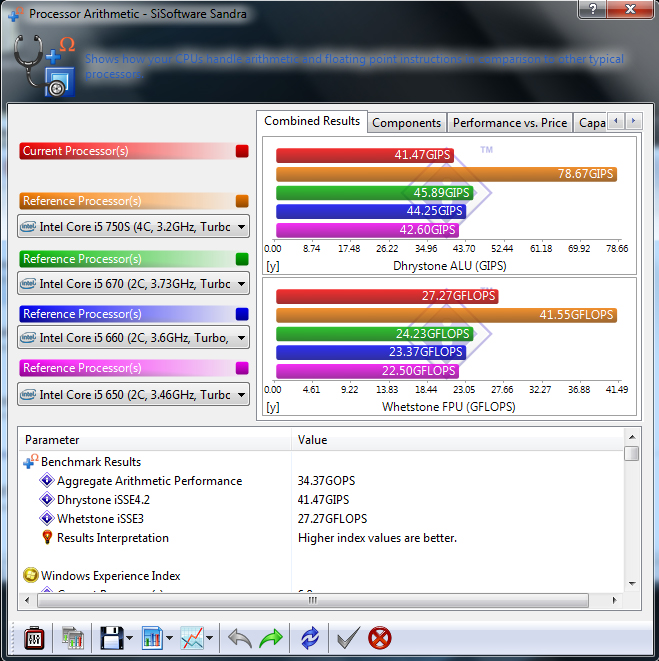
Task: Click the checkmark OK icon
Action: click(x=349, y=637)
